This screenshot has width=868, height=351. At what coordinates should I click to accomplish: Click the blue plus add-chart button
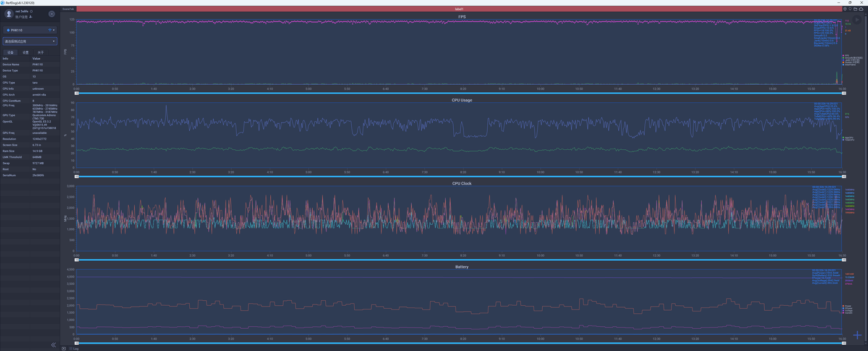[x=857, y=336]
